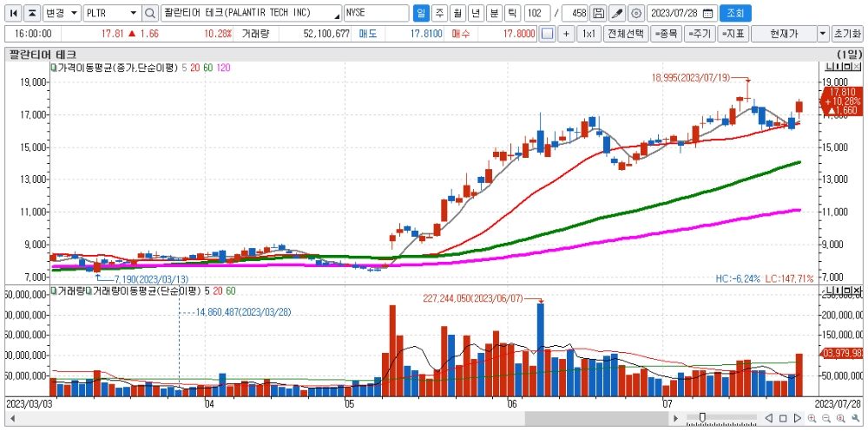Open dropdown arrow next to 현재가

824,34
